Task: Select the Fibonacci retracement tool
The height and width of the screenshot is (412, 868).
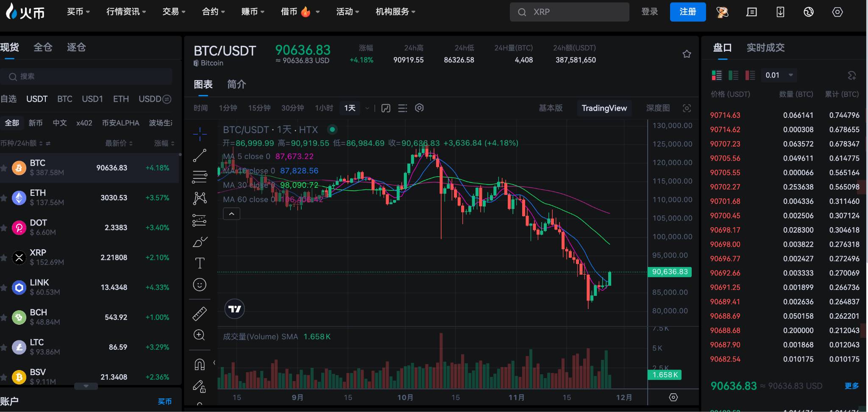Action: [200, 177]
